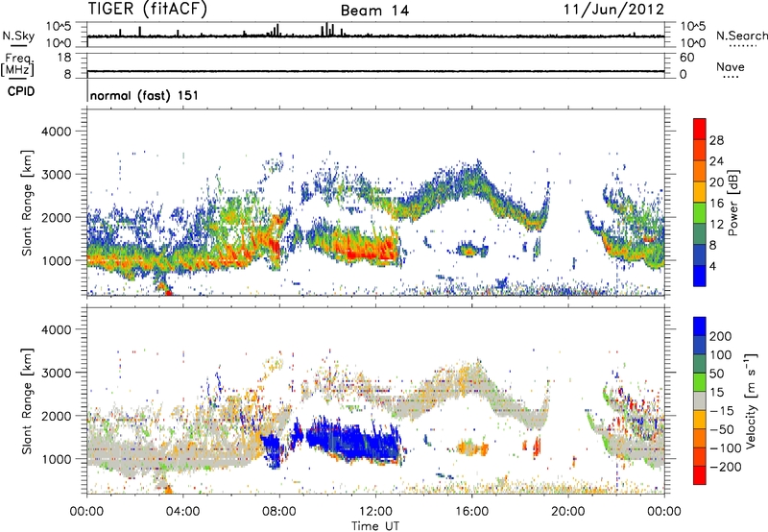Click the 1000 tick of the power panel

(x=57, y=260)
